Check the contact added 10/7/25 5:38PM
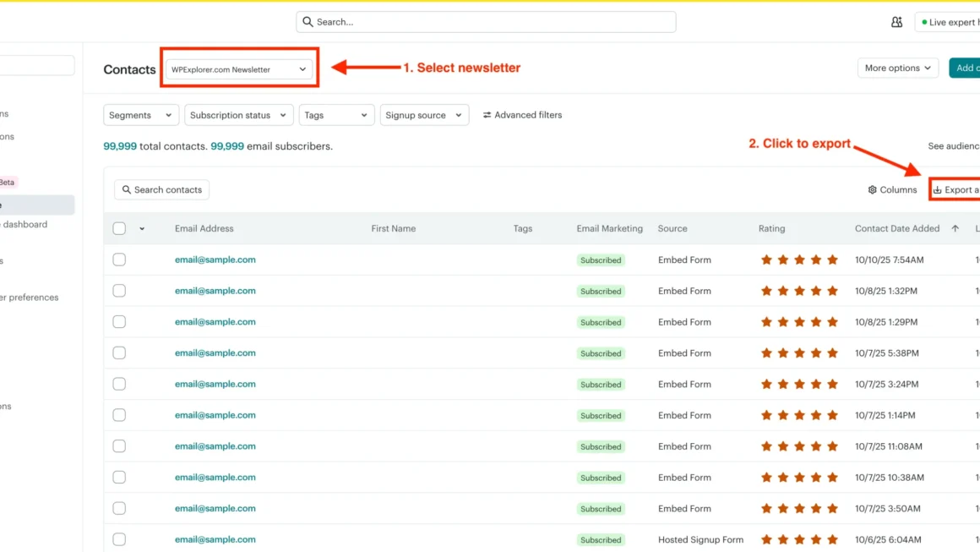 point(119,353)
